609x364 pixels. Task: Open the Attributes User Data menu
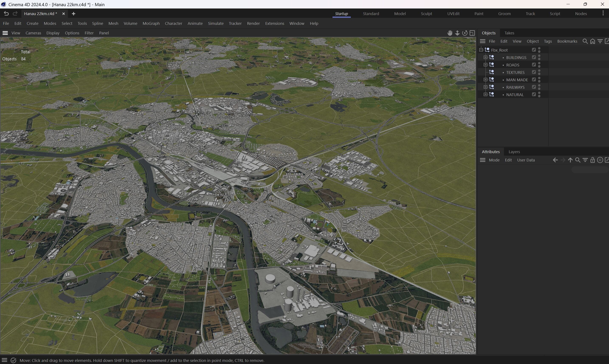coord(526,160)
